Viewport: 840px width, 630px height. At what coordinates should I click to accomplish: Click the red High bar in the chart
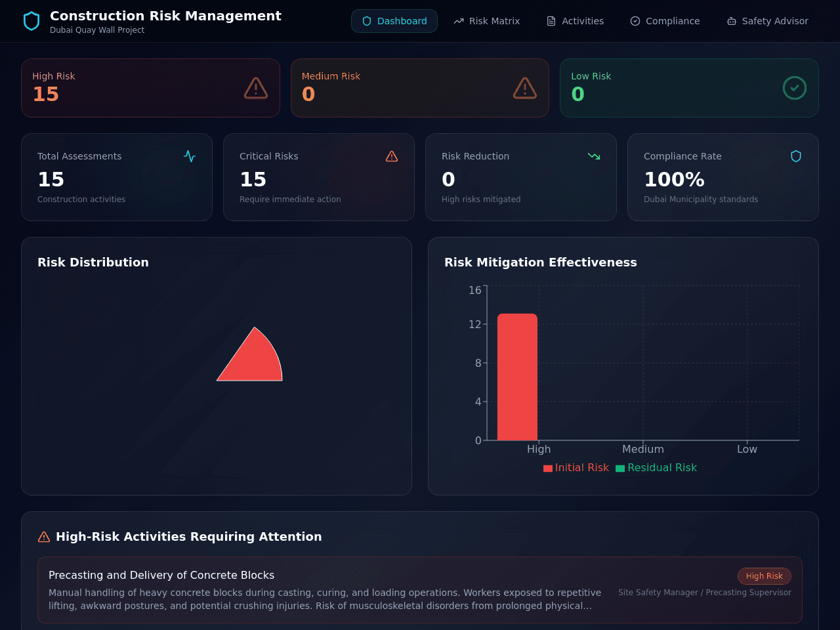point(517,377)
